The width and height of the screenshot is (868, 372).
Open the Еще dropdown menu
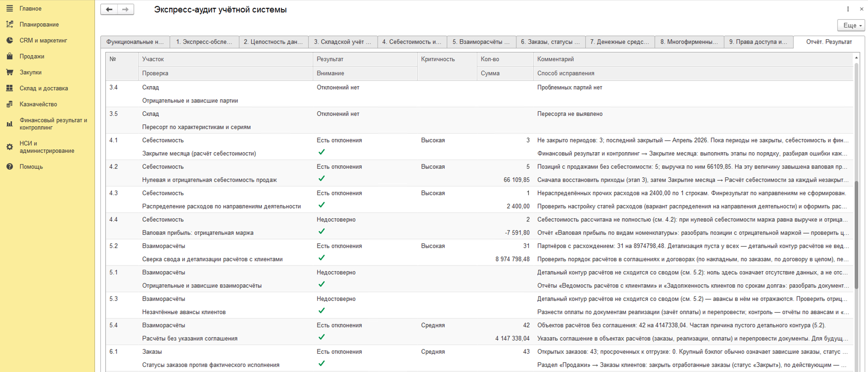851,26
